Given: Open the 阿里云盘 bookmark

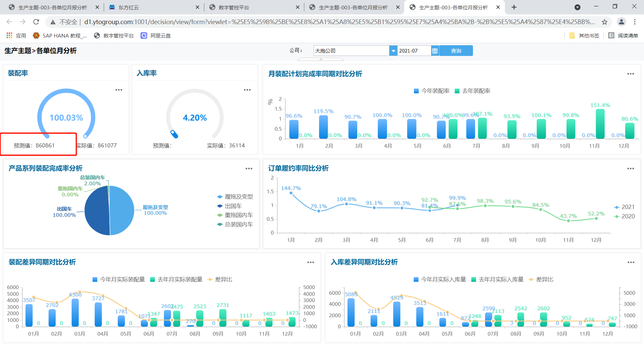Looking at the screenshot, I should (156, 36).
